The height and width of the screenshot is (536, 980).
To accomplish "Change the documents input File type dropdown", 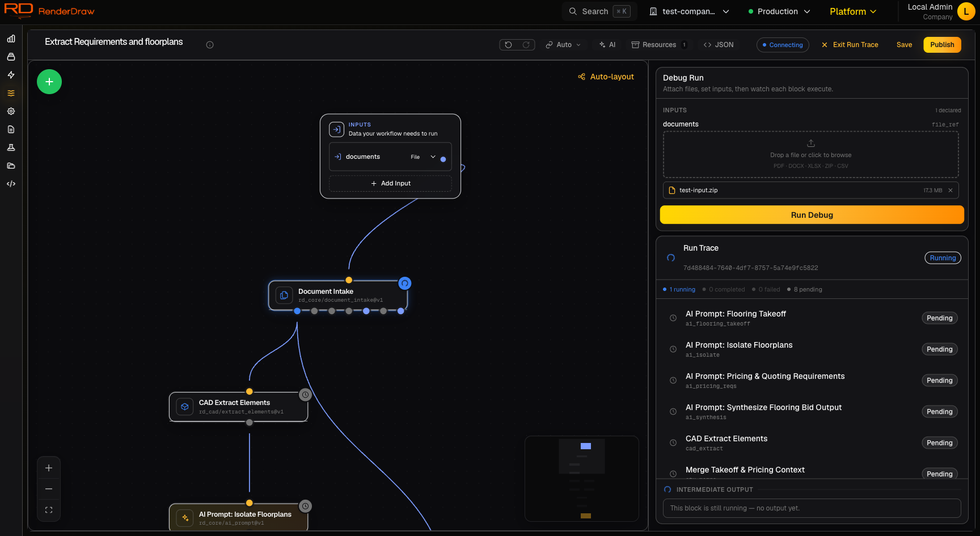I will click(423, 157).
